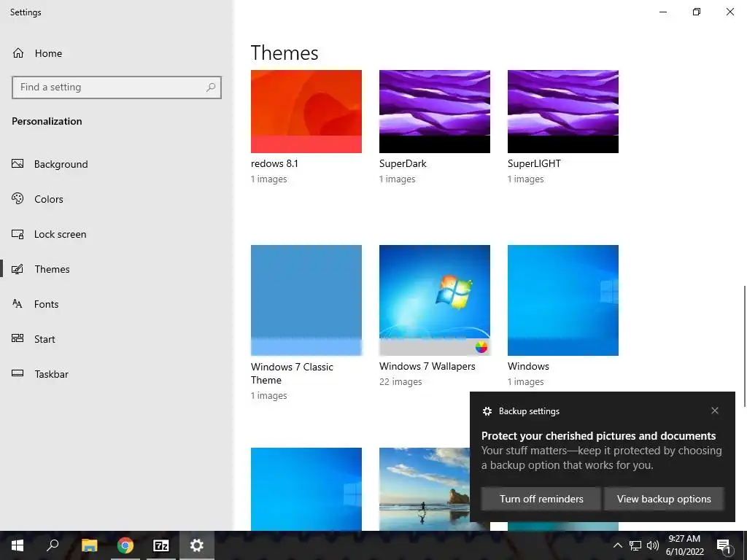Click the 9:27 AM clock in taskbar

(684, 539)
